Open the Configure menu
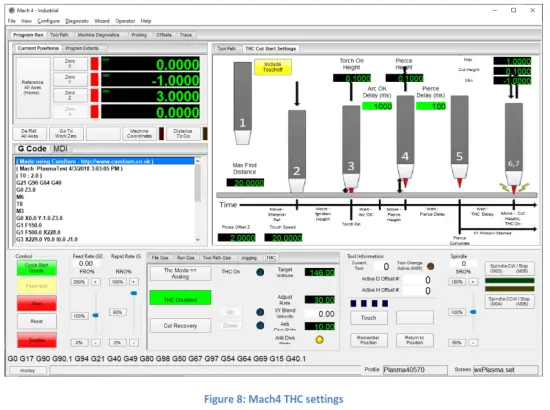This screenshot has width=550, height=410. 49,21
